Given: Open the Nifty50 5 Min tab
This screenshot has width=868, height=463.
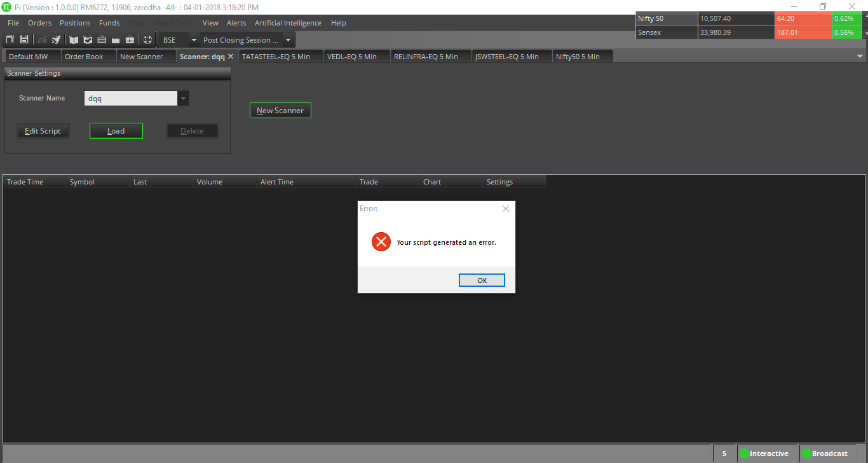Looking at the screenshot, I should 583,57.
